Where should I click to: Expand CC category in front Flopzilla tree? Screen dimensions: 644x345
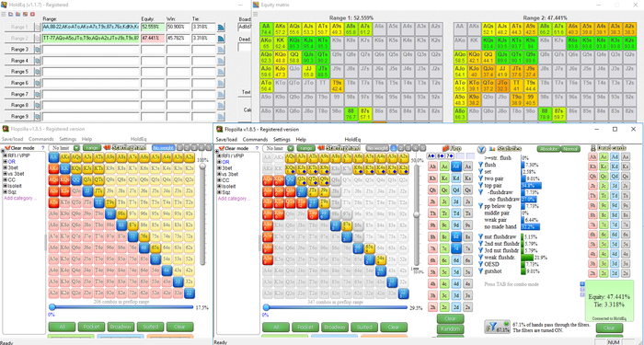pos(220,180)
